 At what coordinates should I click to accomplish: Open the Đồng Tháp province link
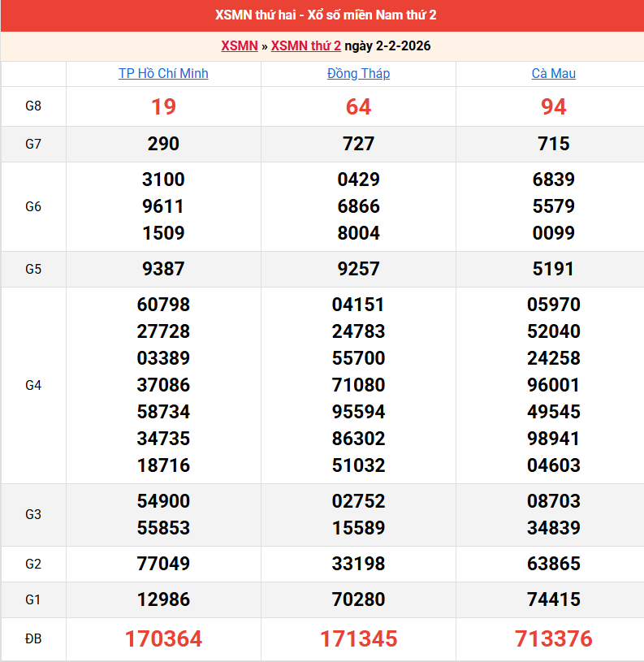pos(358,73)
